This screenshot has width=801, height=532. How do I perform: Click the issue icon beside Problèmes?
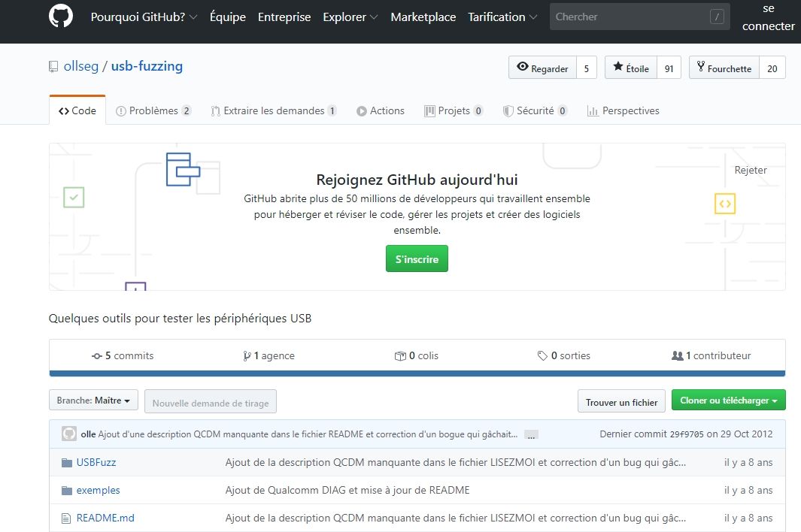[x=121, y=111]
